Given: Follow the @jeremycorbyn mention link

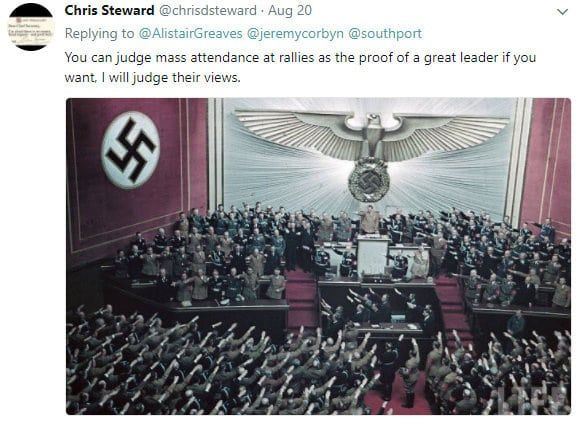Looking at the screenshot, I should click(x=295, y=34).
